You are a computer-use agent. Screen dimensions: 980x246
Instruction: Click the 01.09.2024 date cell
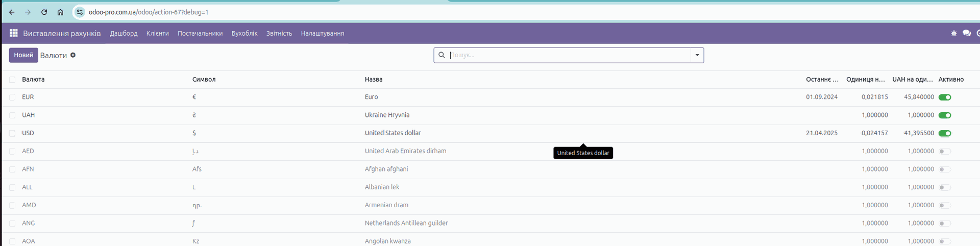tap(822, 97)
